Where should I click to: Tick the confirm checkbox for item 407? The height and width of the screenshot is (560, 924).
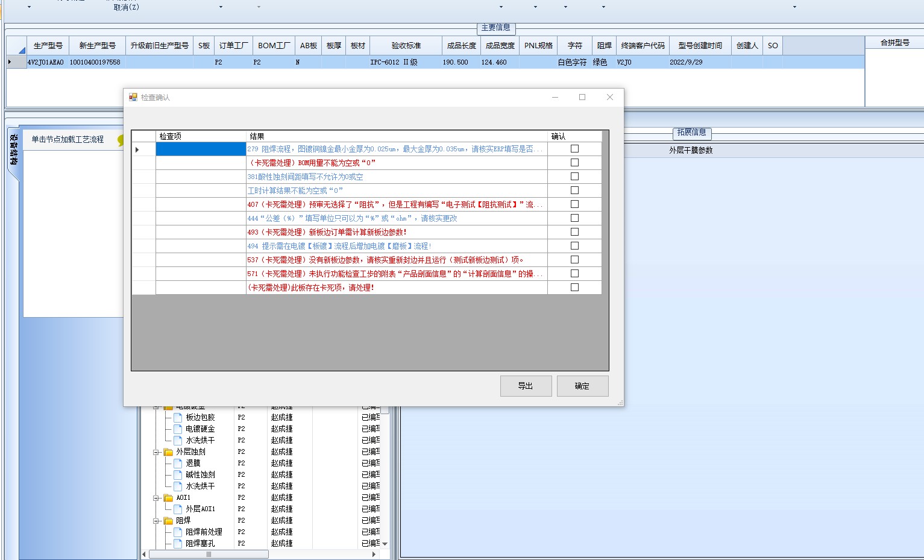[574, 204]
